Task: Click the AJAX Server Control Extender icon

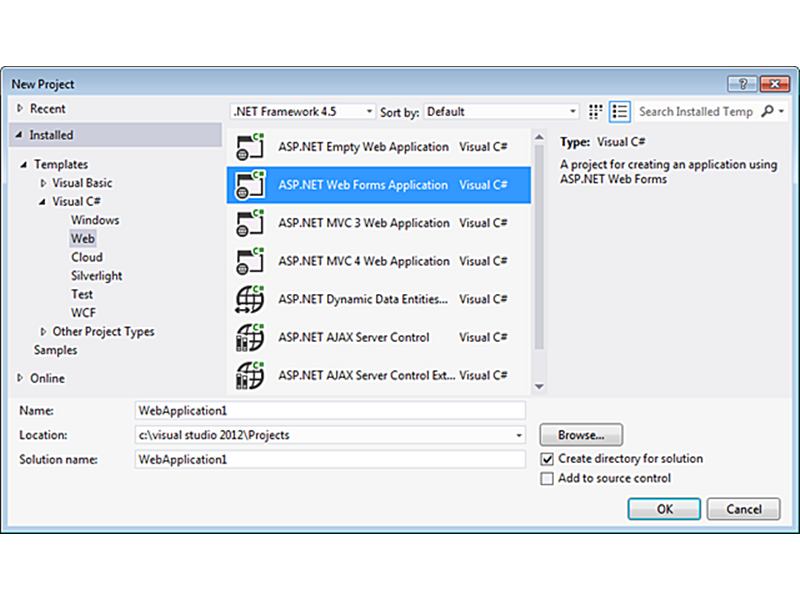Action: click(x=250, y=376)
